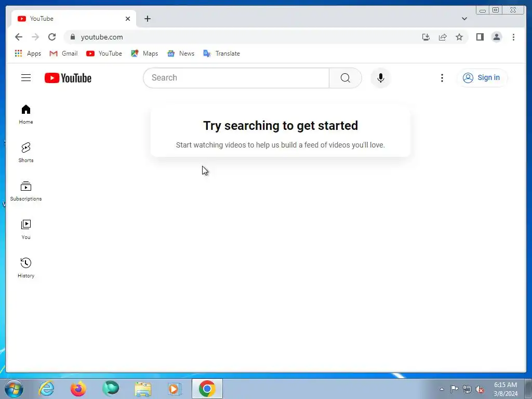Start voice search with microphone icon
The width and height of the screenshot is (532, 399).
coord(381,78)
